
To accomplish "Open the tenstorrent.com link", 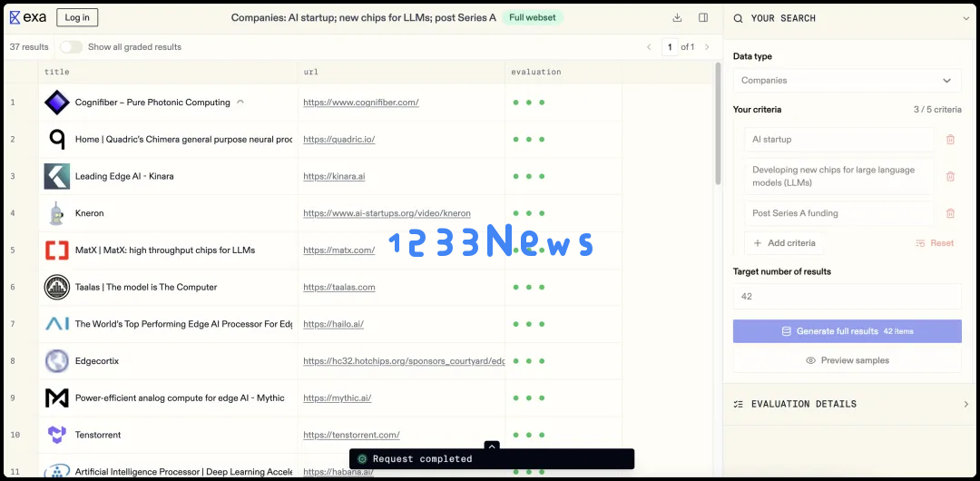I will tap(351, 435).
